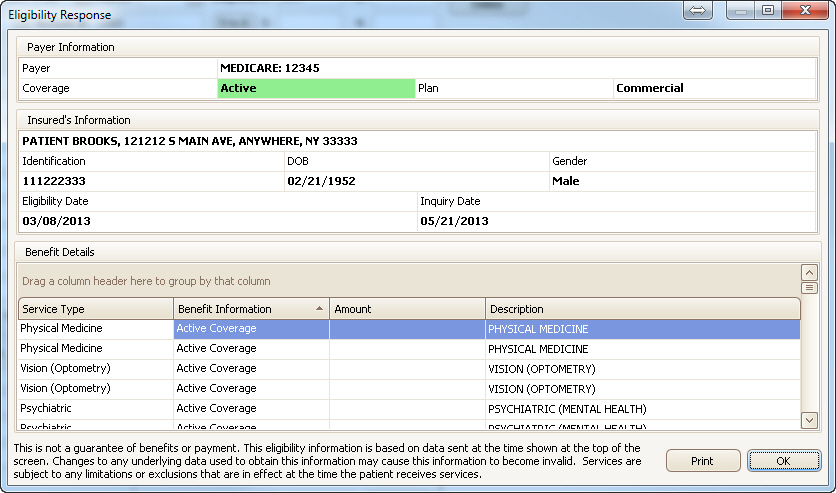Maximize the Eligibility Response window

click(x=769, y=10)
